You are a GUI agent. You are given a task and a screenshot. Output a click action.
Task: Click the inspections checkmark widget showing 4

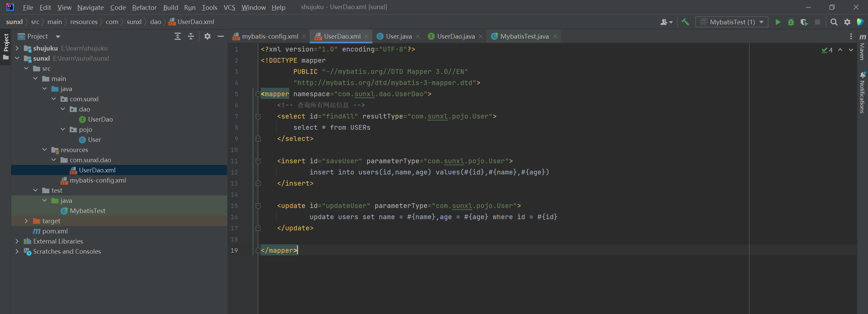tap(827, 50)
